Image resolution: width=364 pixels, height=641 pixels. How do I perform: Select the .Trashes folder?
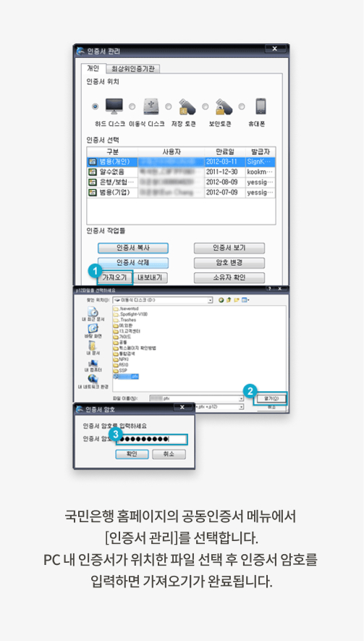click(x=125, y=320)
